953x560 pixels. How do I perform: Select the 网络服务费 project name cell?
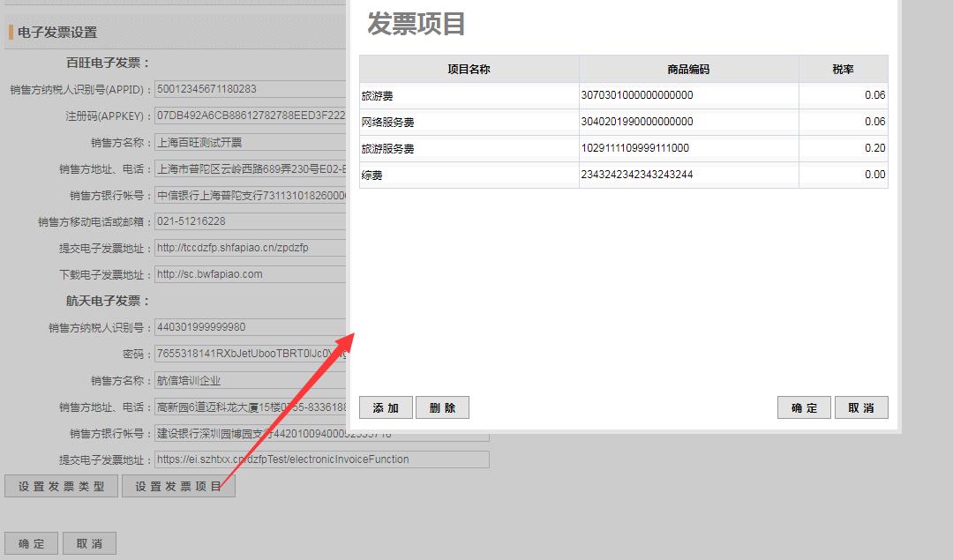469,122
